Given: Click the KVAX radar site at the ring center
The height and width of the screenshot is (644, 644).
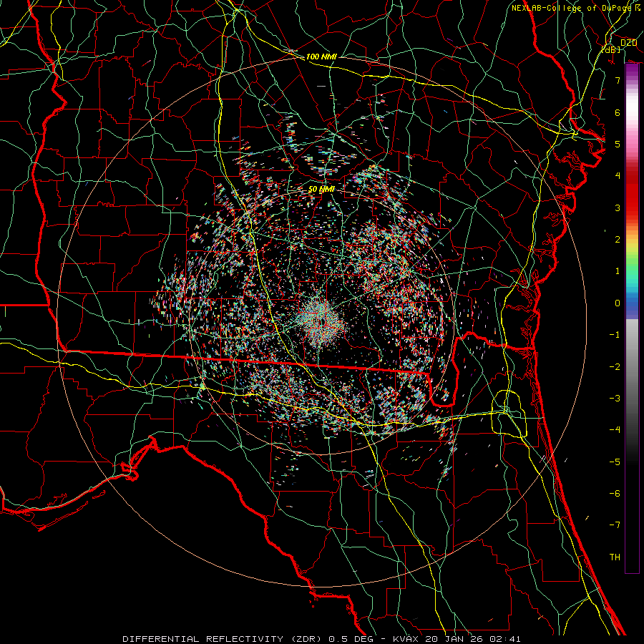Looking at the screenshot, I should (x=321, y=321).
